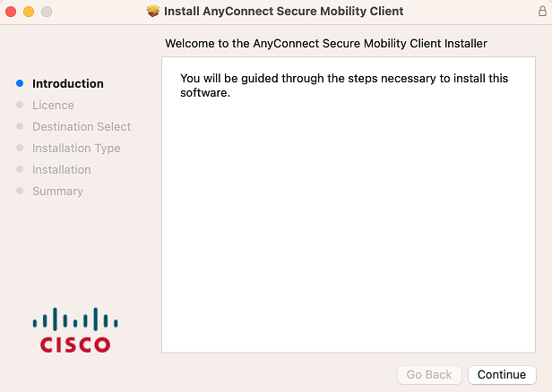This screenshot has width=552, height=392.
Task: Click the package icon in the title bar
Action: point(152,12)
